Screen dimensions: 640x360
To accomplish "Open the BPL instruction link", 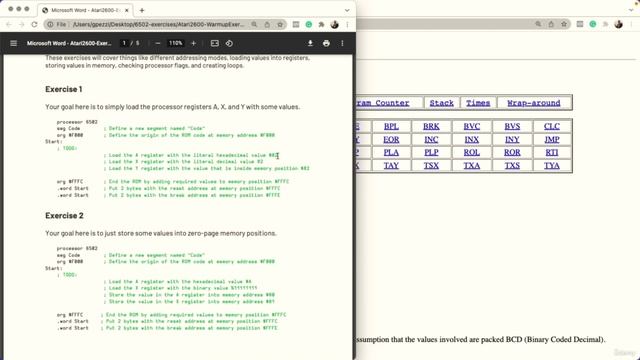I will (391, 127).
